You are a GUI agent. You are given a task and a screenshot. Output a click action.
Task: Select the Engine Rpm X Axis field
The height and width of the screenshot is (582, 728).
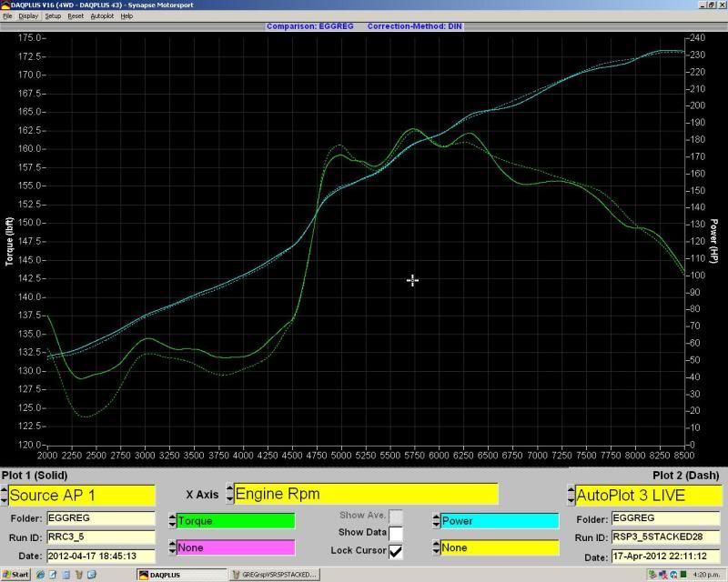tap(366, 494)
